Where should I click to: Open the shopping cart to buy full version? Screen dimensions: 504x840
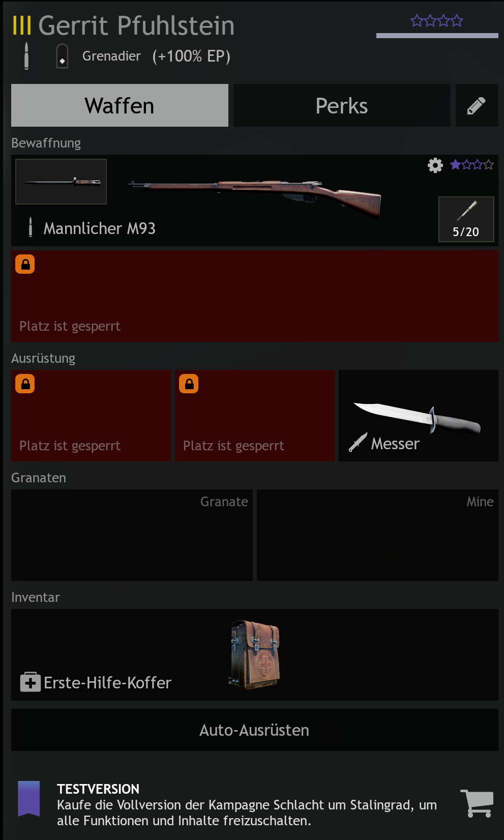(477, 803)
